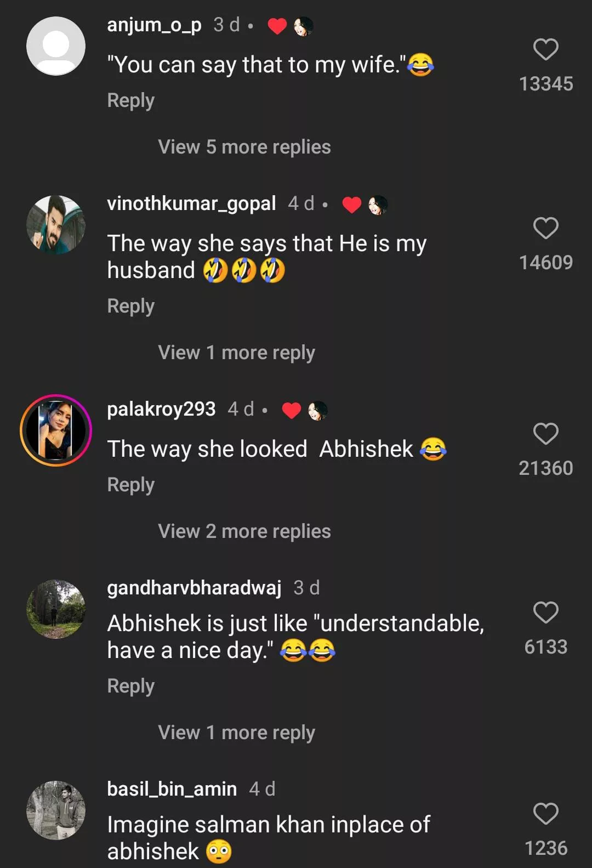
Task: Tap heart icon on gandharvbharadwaj's comment
Action: click(x=545, y=612)
